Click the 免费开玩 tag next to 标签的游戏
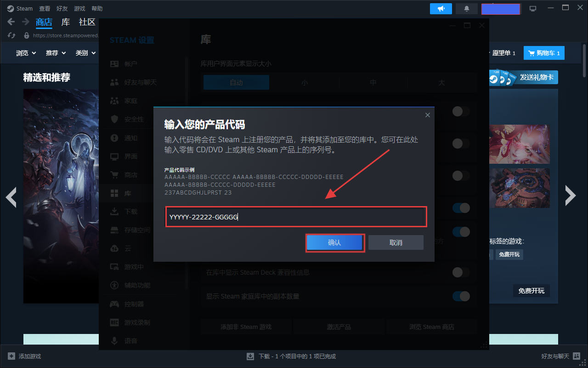The width and height of the screenshot is (588, 368). coord(509,254)
